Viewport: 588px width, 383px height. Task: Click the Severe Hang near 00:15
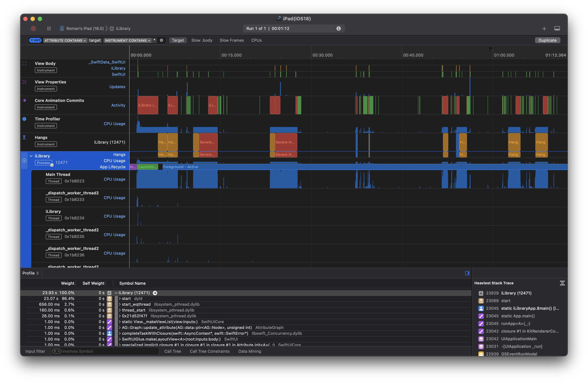(x=208, y=142)
